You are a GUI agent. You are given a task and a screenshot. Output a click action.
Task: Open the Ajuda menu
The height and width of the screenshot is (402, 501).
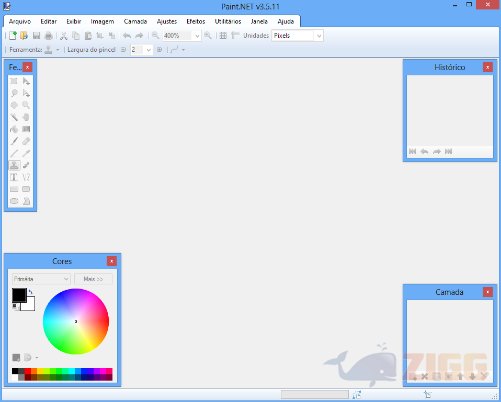click(286, 21)
